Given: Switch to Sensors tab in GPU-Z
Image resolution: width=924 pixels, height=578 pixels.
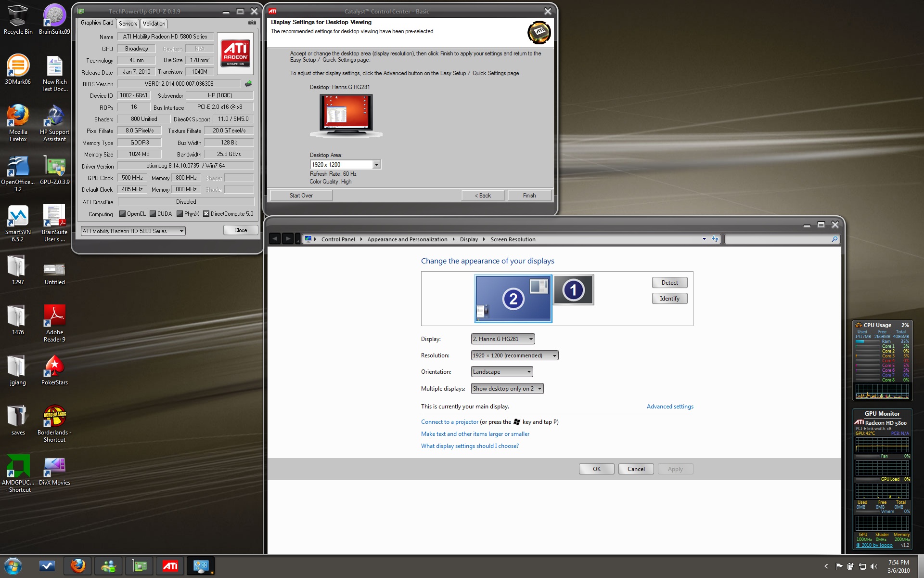Looking at the screenshot, I should 128,24.
